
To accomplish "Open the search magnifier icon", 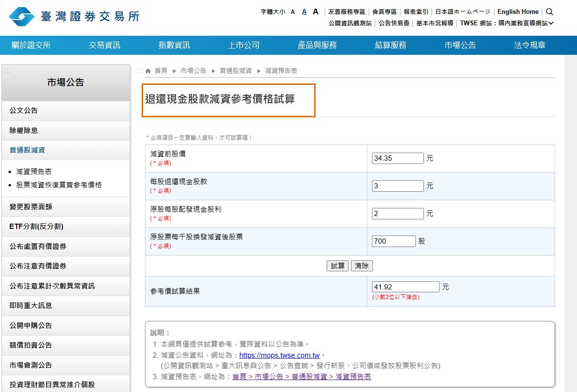I will point(550,11).
